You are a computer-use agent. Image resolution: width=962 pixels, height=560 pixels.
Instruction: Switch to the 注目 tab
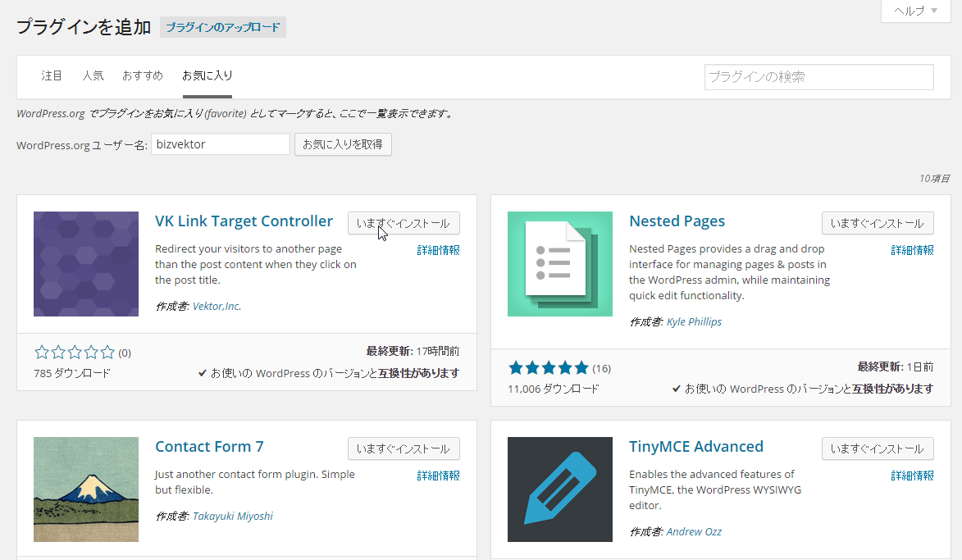[x=52, y=75]
